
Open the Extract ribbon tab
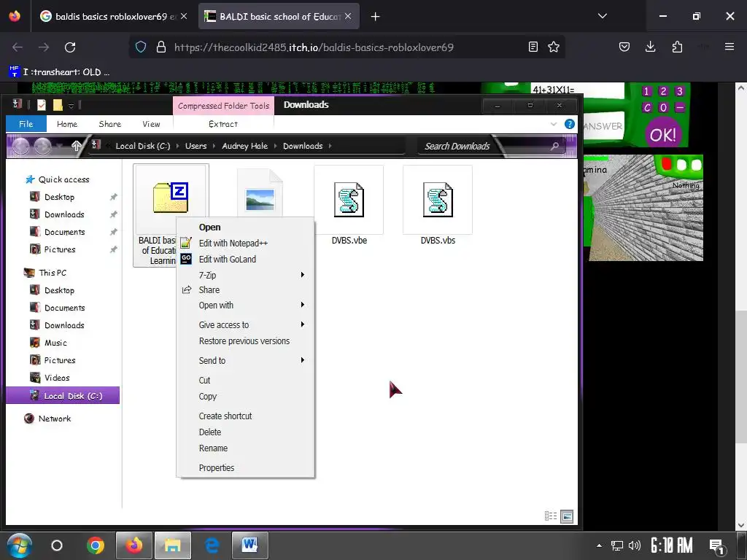coord(223,124)
